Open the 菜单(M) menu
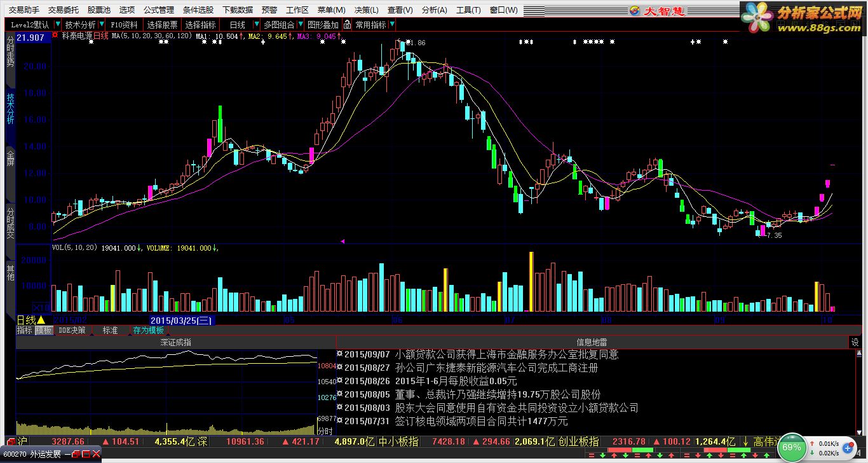This screenshot has height=463, width=868. (332, 10)
